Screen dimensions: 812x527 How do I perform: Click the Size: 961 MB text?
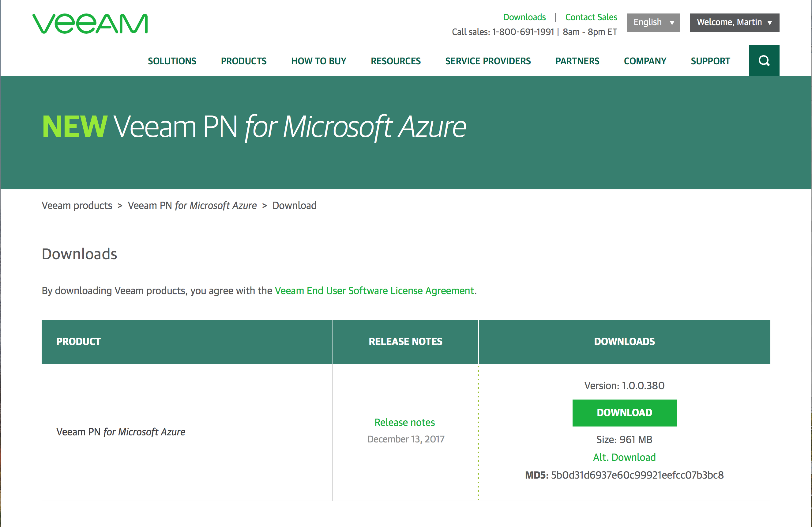pyautogui.click(x=624, y=439)
